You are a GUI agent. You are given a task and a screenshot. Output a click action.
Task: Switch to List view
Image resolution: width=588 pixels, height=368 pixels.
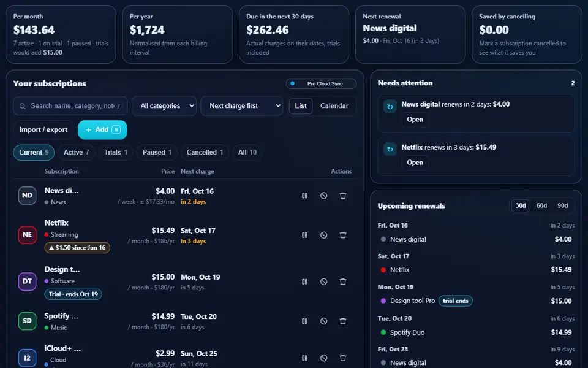[x=301, y=106]
